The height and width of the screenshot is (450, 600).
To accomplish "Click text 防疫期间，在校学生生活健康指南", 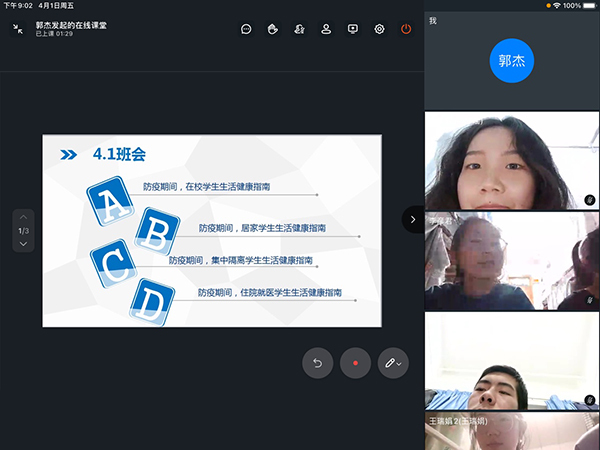I will 207,187.
